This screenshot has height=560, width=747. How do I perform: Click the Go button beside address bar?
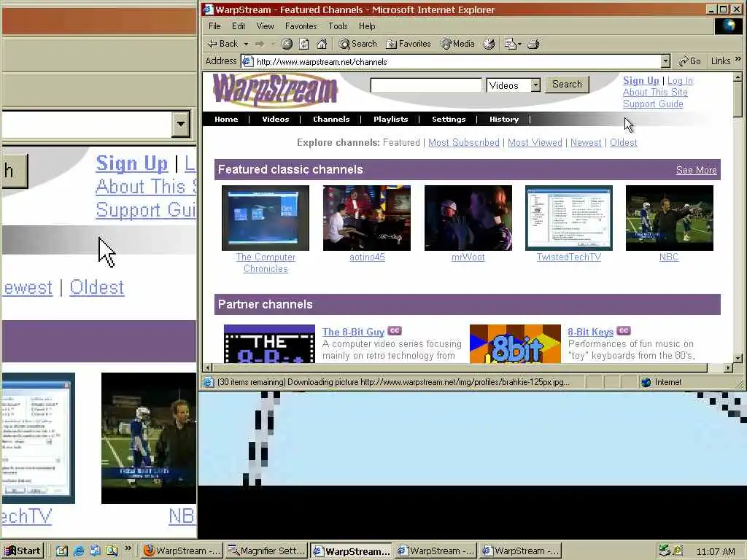point(690,61)
